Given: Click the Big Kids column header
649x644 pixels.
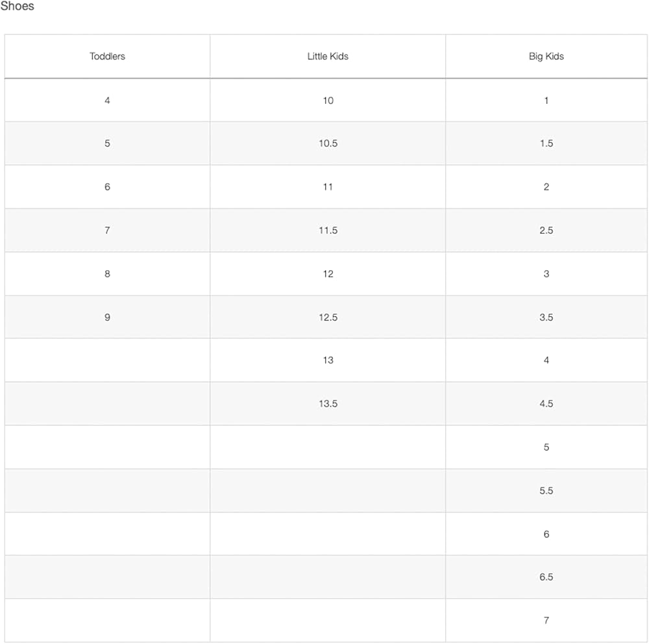Looking at the screenshot, I should click(x=546, y=56).
